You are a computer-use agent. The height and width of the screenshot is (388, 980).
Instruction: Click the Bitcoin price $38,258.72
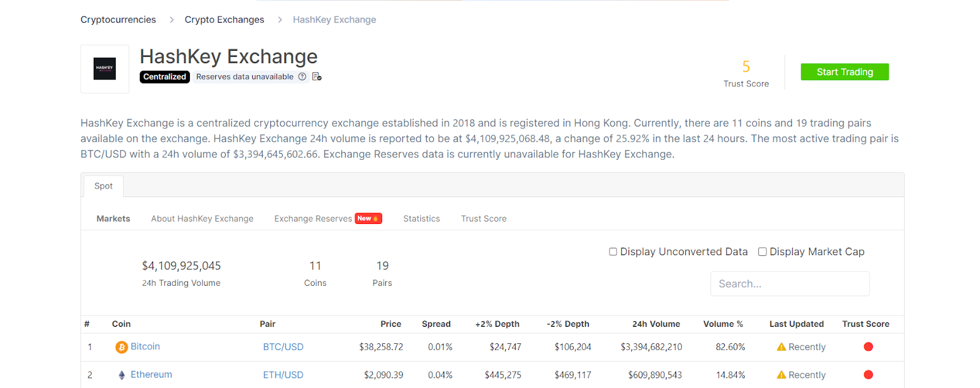coord(381,347)
